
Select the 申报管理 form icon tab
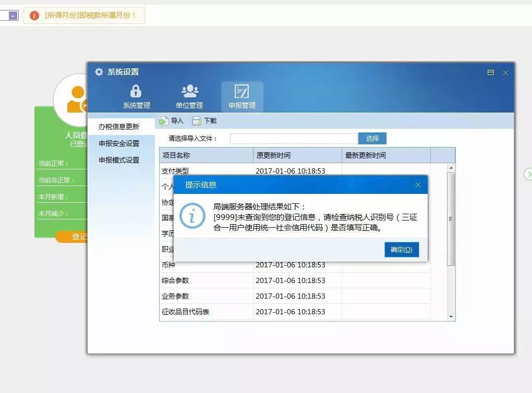point(242,96)
